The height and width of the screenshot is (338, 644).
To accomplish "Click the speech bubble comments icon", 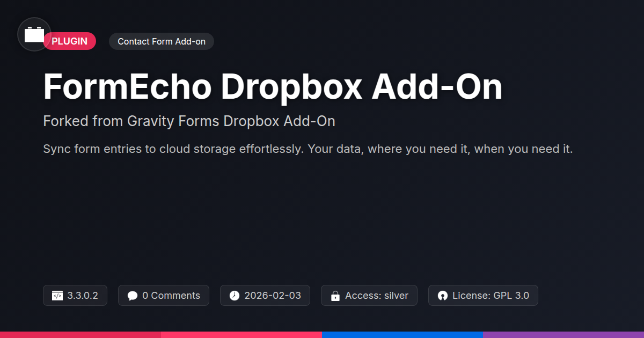I will click(133, 296).
